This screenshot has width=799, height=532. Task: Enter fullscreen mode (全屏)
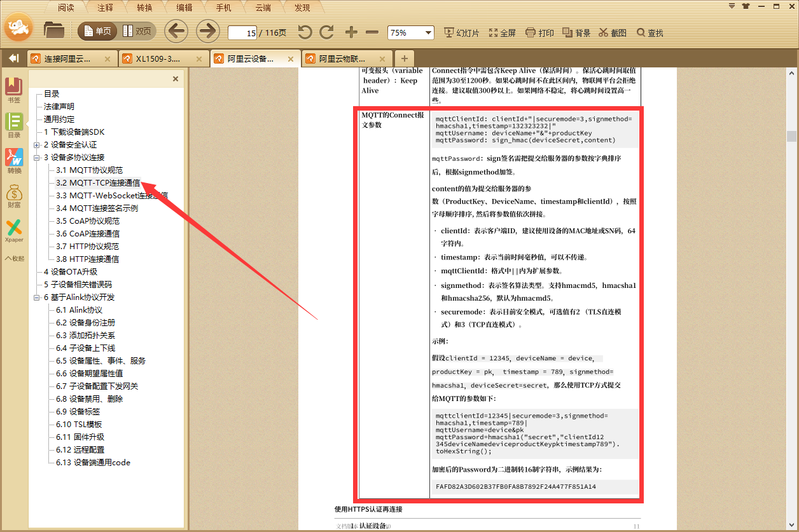[503, 32]
